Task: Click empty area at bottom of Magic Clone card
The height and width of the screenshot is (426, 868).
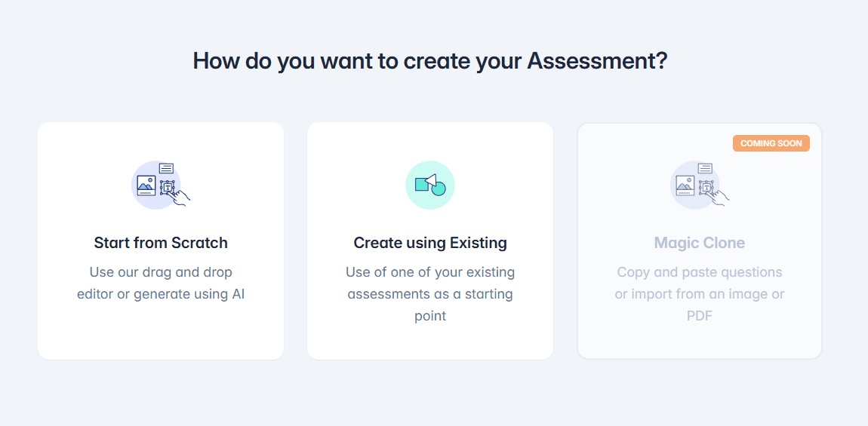Action: coord(699,343)
